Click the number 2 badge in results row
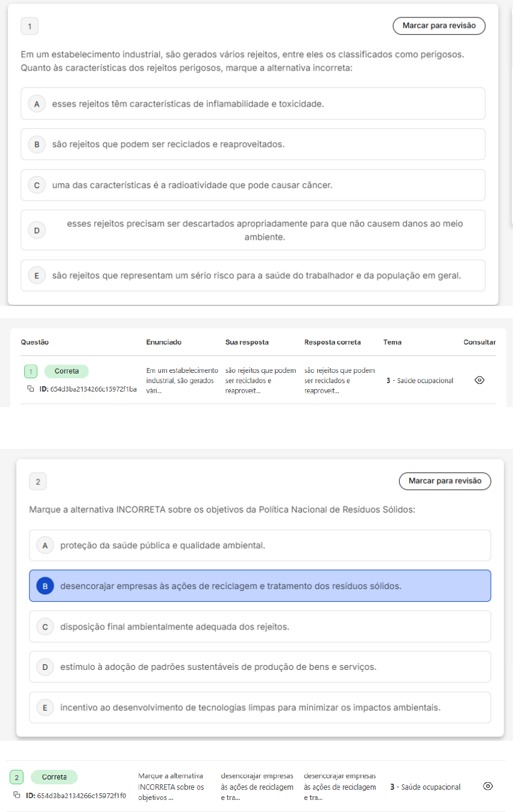This screenshot has height=812, width=513. coord(16,777)
